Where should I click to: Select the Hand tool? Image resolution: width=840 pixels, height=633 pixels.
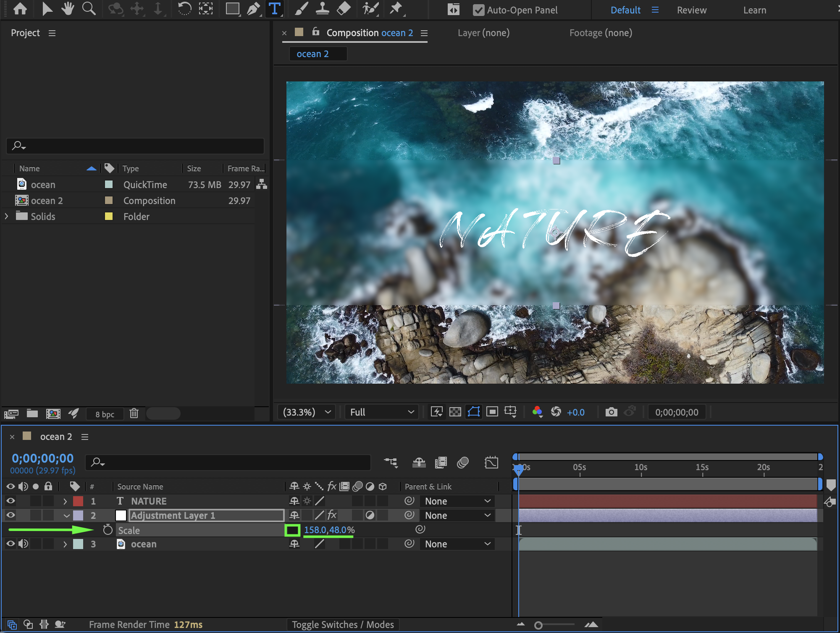pos(67,9)
